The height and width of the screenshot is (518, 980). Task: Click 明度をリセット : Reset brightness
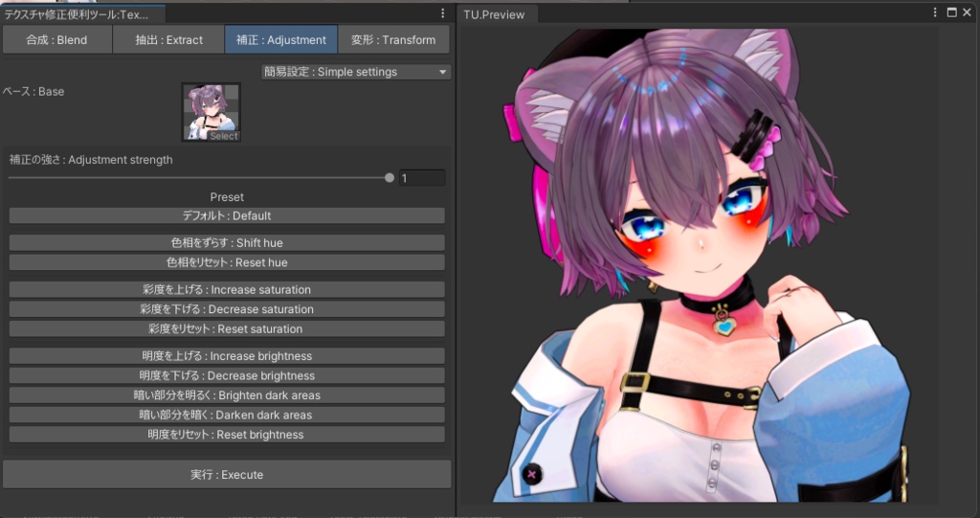pos(227,435)
